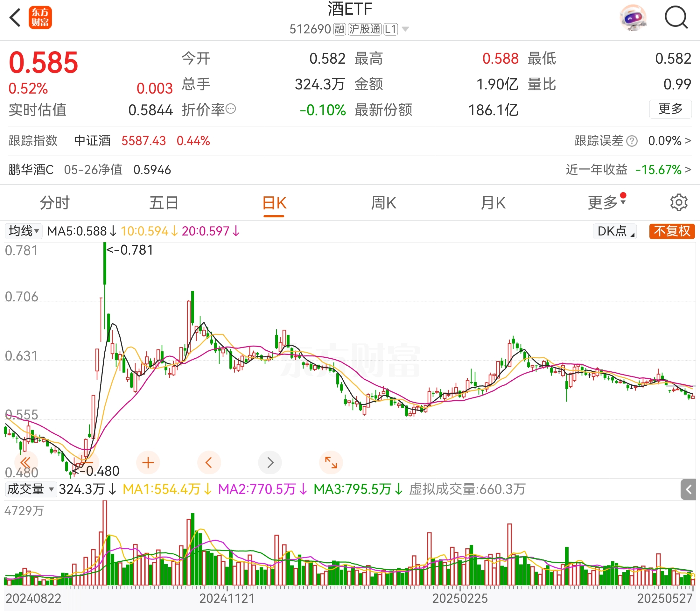Image resolution: width=700 pixels, height=611 pixels.
Task: Select the 日K tab
Action: pyautogui.click(x=274, y=204)
